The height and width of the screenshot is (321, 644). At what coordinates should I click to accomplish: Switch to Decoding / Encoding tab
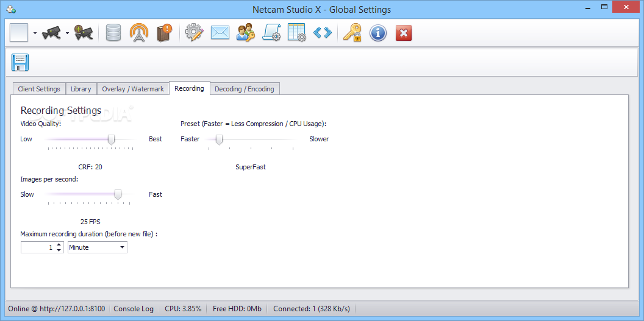[245, 88]
